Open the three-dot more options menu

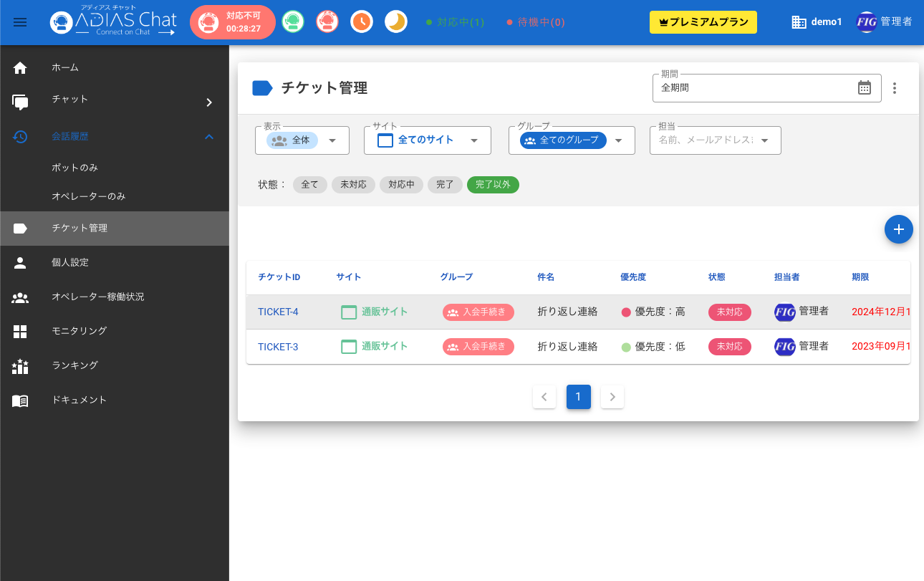pos(894,88)
